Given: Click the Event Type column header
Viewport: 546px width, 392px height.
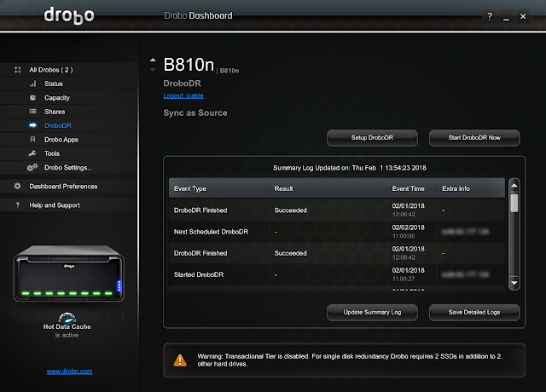Looking at the screenshot, I should coord(218,188).
